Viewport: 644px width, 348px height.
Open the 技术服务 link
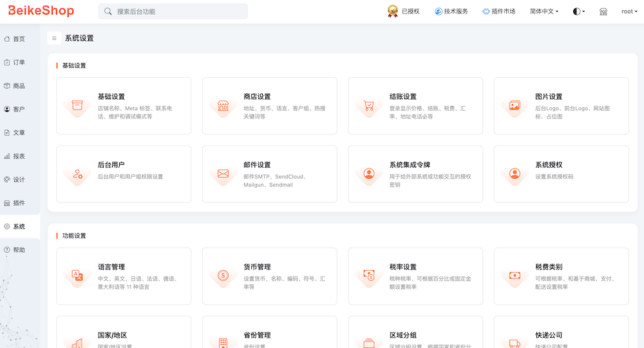(451, 12)
